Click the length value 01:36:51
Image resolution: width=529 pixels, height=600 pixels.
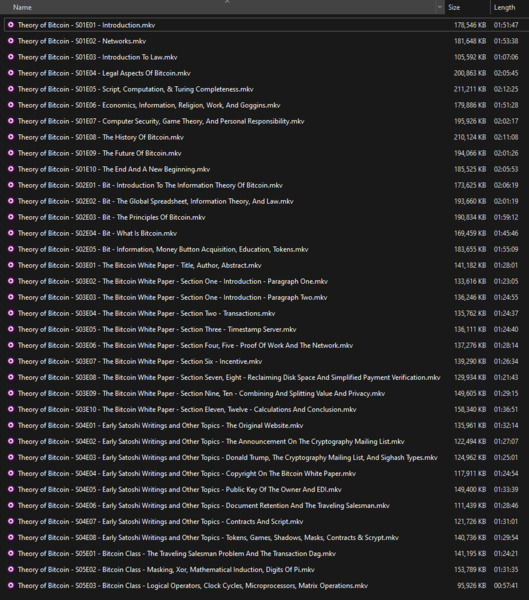[x=506, y=409]
